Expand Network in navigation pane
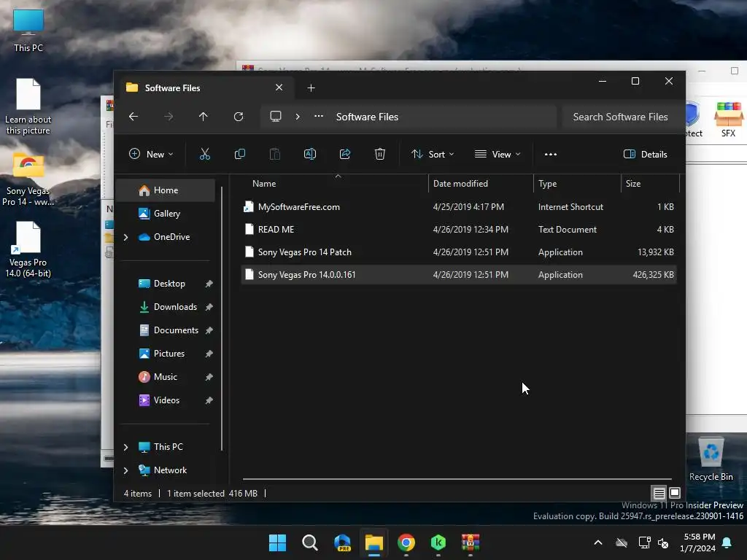This screenshot has width=747, height=560. pos(125,470)
